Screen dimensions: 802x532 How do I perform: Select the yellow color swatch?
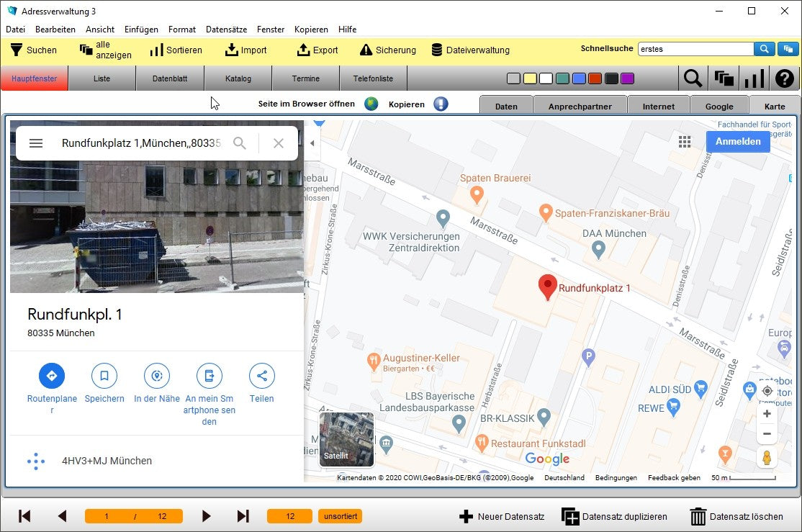pyautogui.click(x=529, y=78)
